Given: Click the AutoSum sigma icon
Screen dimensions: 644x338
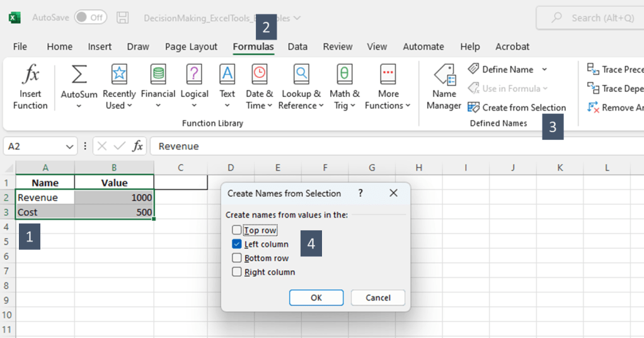Looking at the screenshot, I should click(x=79, y=75).
